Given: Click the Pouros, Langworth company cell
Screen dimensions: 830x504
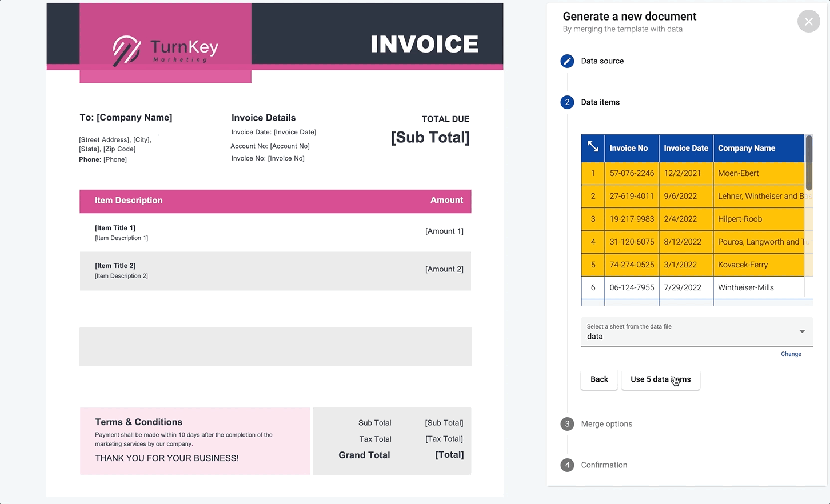Looking at the screenshot, I should (759, 242).
